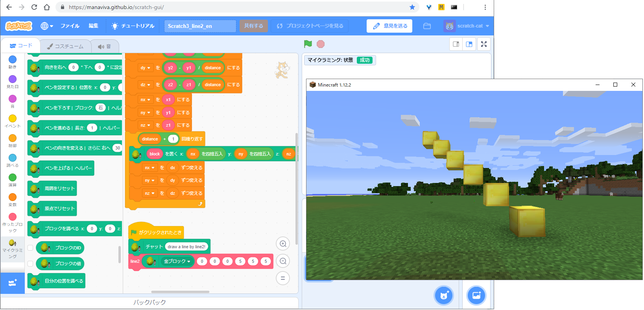The image size is (644, 310).
Task: Reset workspace zoom with equals icon
Action: point(282,279)
